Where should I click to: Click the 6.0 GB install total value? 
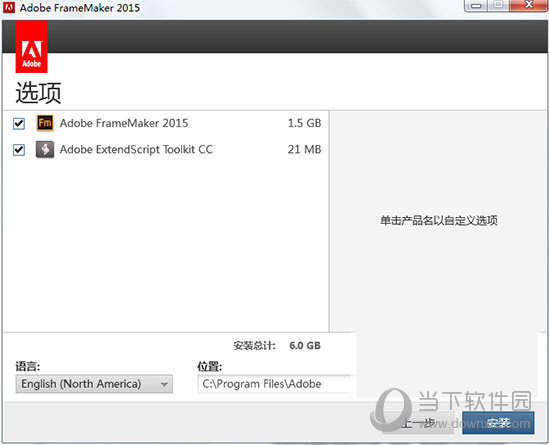305,346
